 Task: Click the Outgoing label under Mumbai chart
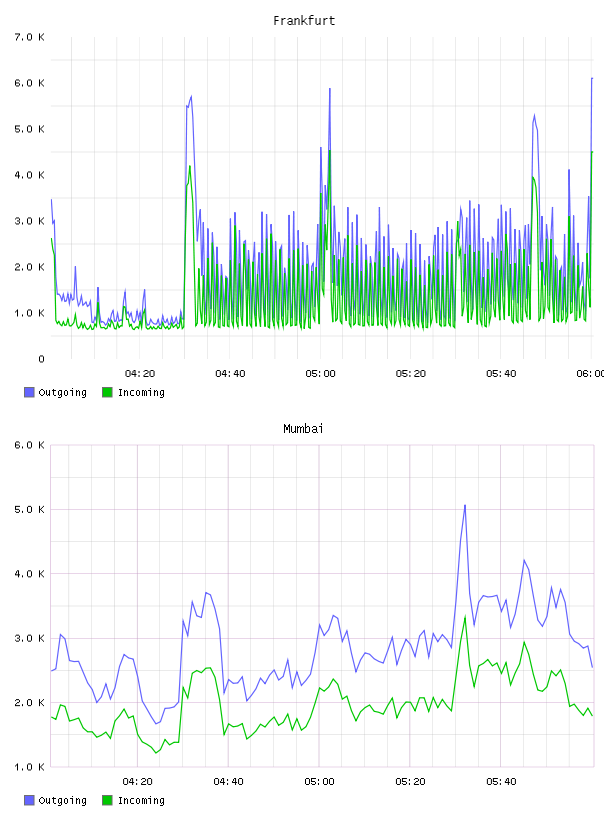(62, 800)
